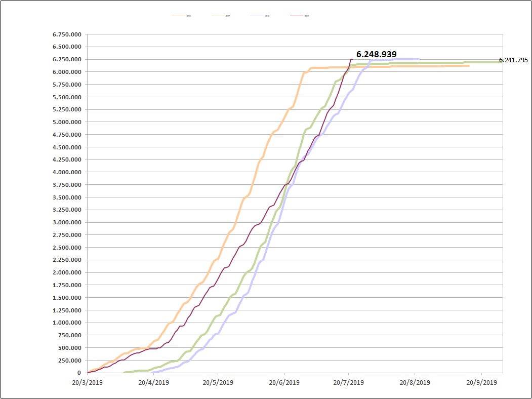Select the 20/9/2019 x-axis date label

click(481, 383)
